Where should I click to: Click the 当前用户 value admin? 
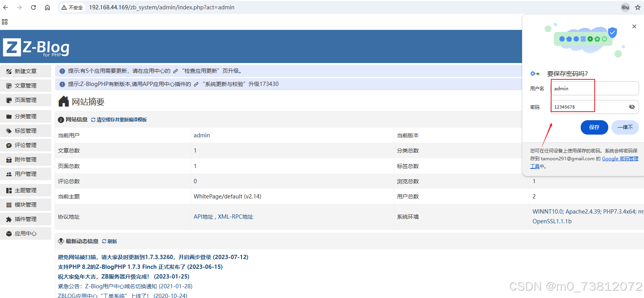click(202, 135)
